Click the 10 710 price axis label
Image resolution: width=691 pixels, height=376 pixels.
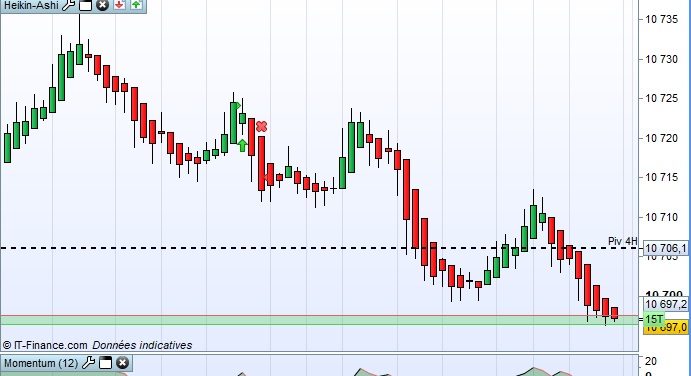[x=661, y=217]
